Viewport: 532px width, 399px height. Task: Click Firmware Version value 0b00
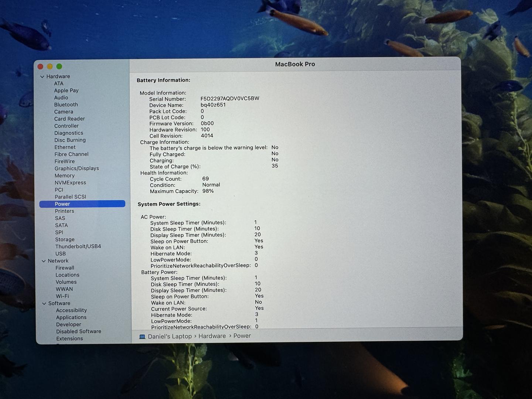click(x=207, y=123)
